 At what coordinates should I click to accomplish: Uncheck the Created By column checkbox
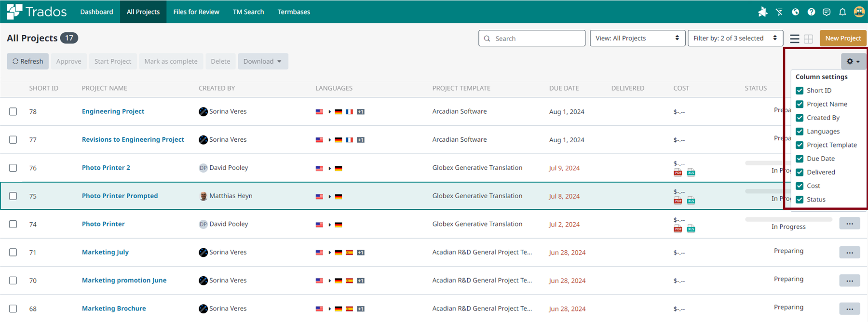coord(800,118)
